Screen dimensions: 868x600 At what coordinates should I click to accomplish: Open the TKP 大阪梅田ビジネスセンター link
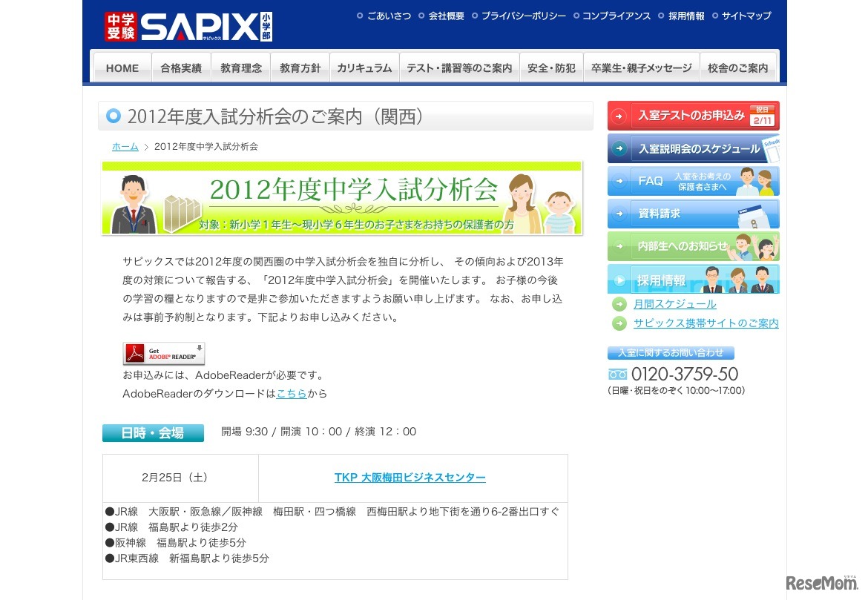[409, 477]
